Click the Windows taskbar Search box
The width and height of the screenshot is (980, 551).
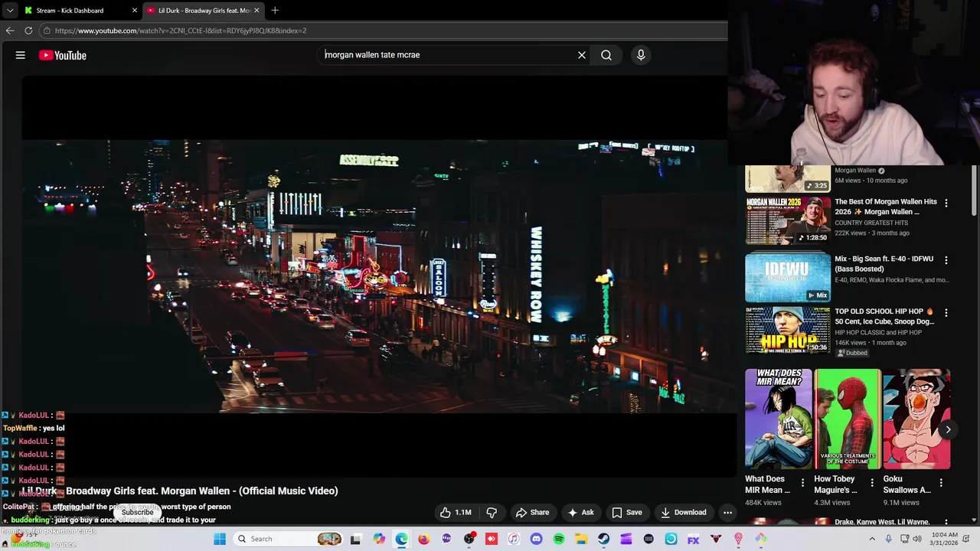pyautogui.click(x=289, y=539)
